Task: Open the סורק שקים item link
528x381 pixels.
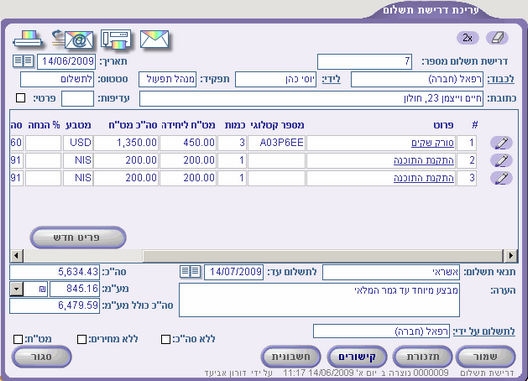Action: [433, 143]
